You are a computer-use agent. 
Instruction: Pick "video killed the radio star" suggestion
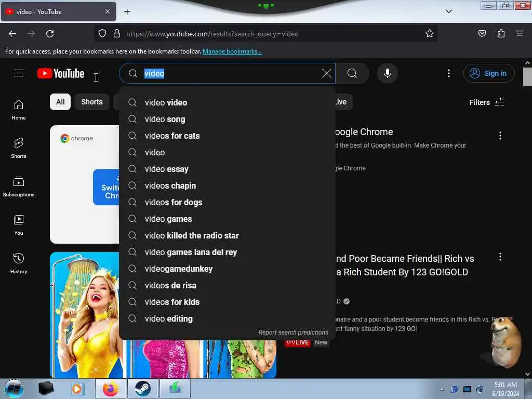[227, 235]
